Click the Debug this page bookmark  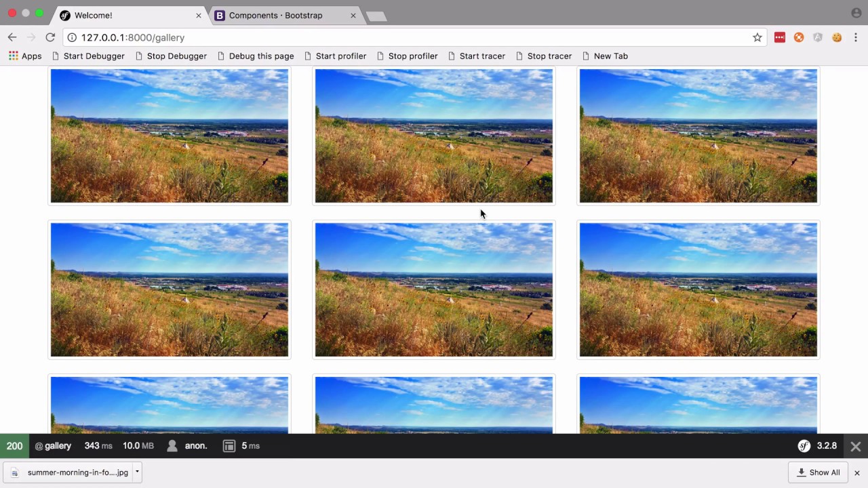tap(256, 56)
